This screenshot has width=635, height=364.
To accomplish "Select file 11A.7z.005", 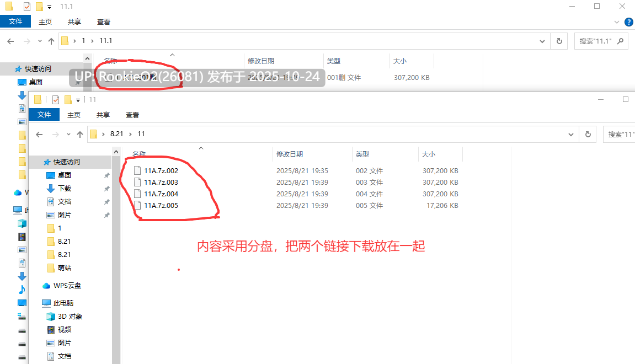I will tap(161, 206).
